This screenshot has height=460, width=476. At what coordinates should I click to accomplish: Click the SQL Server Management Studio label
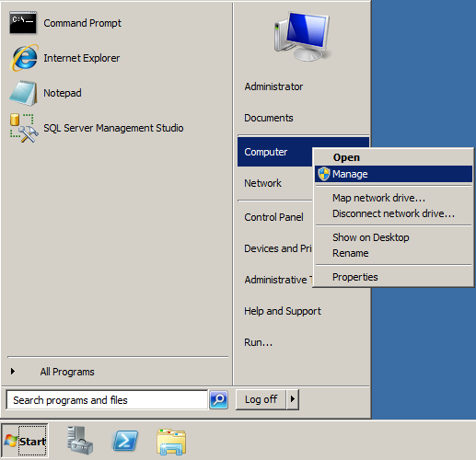click(113, 128)
